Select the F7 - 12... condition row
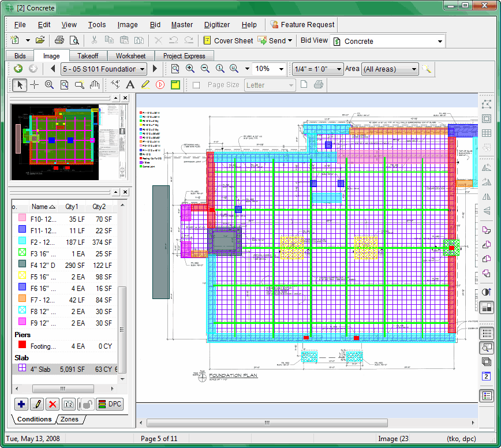Screen dimensions: 501x448 coord(65,300)
